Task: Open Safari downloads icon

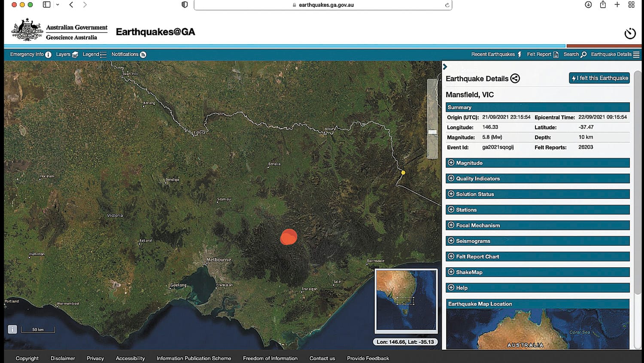Action: pos(588,5)
